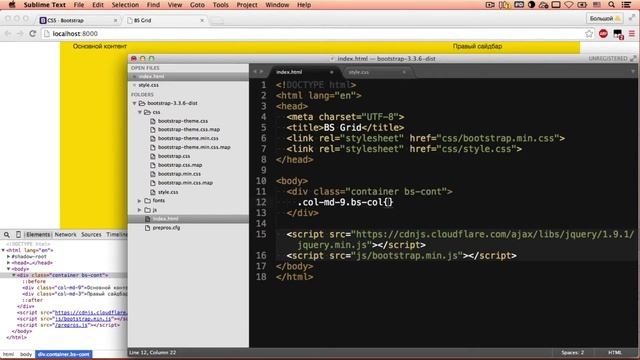
Task: Click the red AdBlock extension icon
Action: point(603,34)
